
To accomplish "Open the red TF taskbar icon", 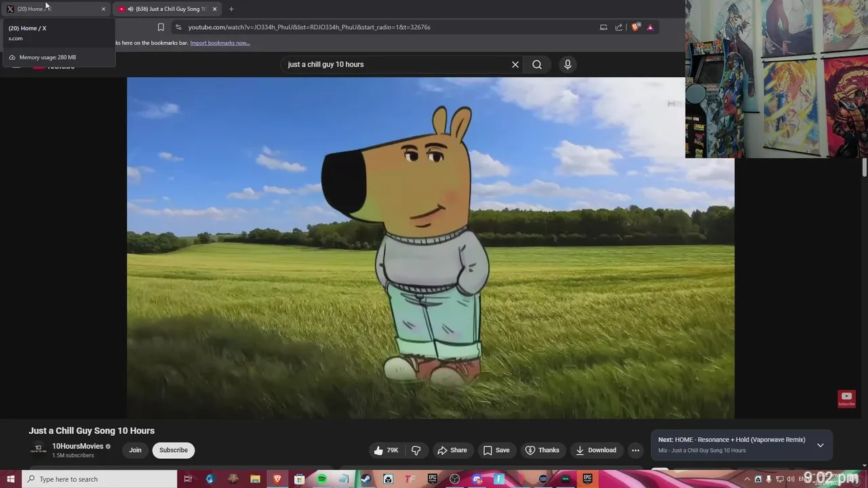I will [x=410, y=479].
